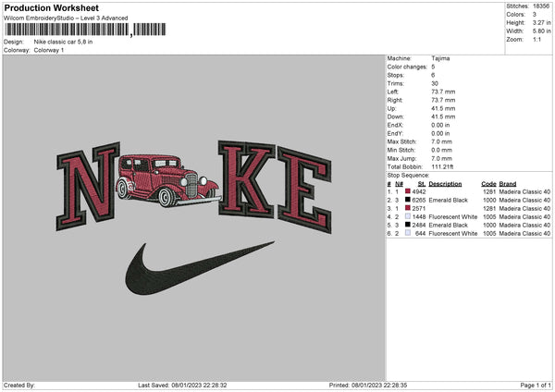Click the white swatch in stop row 4
This screenshot has width=555, height=392.
(408, 216)
